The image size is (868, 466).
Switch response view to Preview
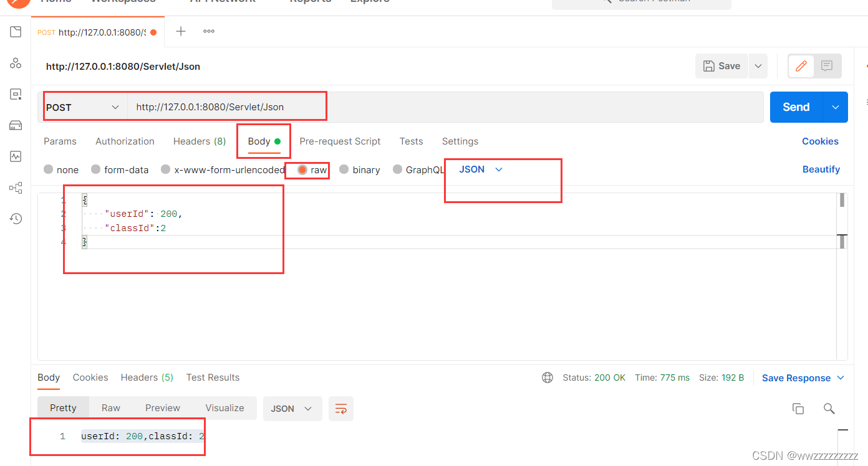coord(163,408)
